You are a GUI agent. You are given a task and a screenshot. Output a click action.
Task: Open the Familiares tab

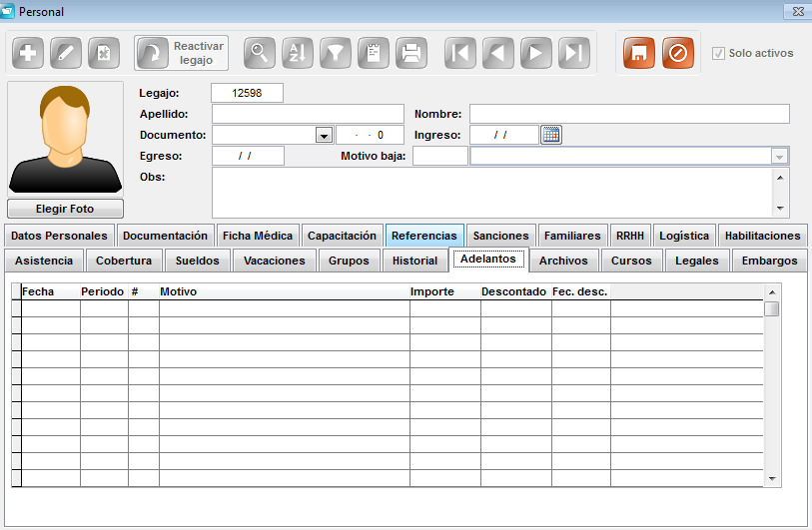tap(572, 236)
